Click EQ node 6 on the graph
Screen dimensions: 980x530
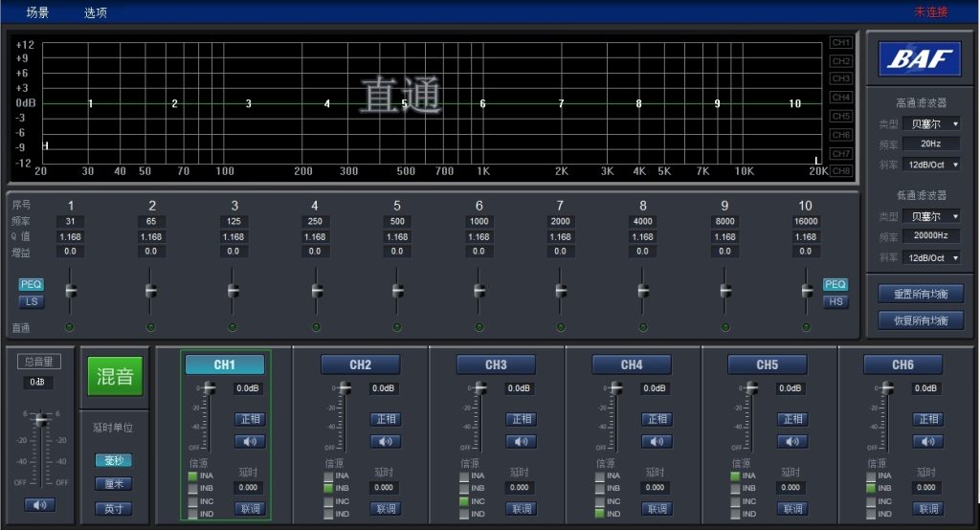[x=482, y=103]
